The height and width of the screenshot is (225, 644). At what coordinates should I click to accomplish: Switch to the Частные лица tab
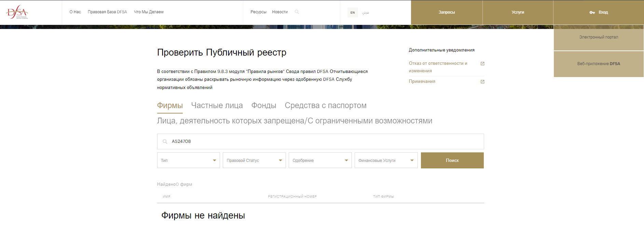click(x=217, y=106)
